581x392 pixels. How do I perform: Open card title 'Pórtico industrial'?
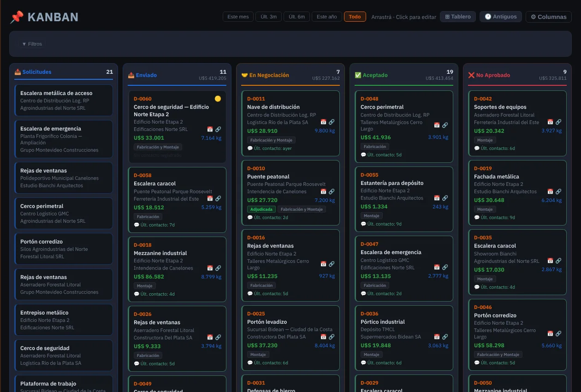383,322
